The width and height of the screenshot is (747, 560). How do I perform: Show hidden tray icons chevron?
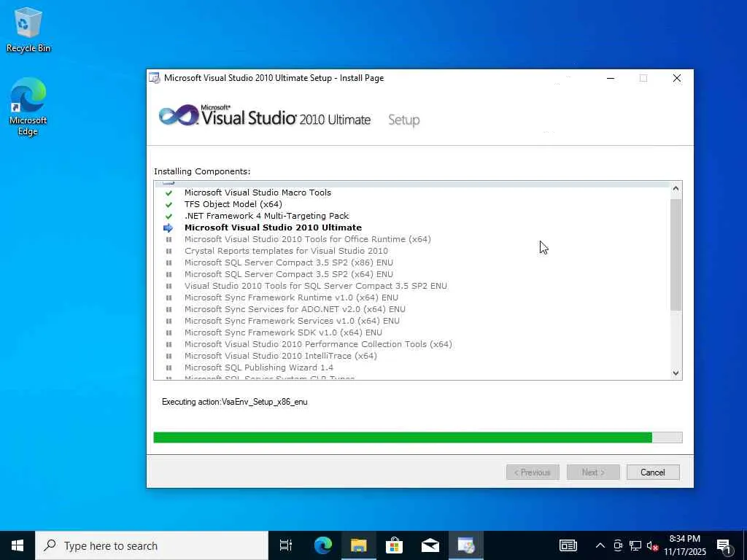pyautogui.click(x=600, y=545)
